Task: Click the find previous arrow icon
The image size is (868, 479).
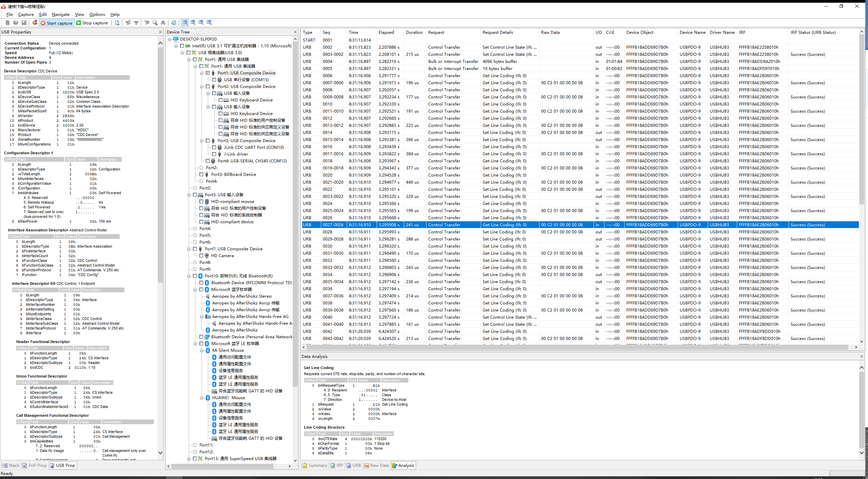Action: (147, 23)
